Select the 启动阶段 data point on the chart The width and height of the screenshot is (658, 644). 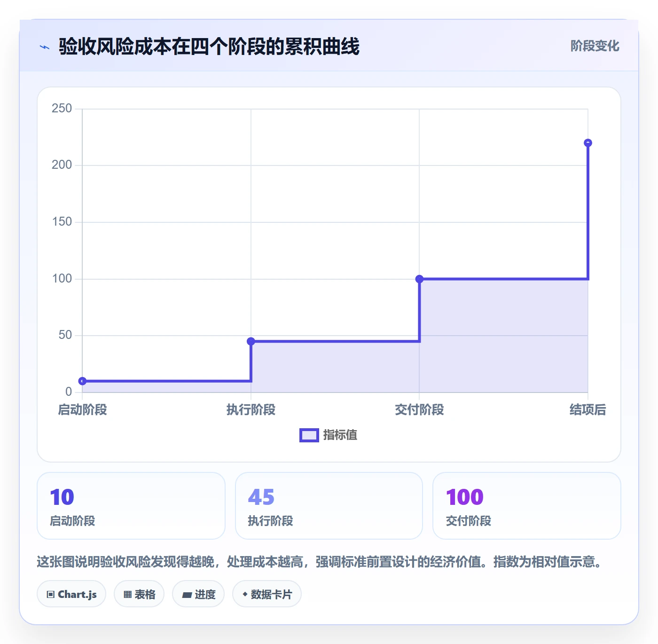(x=82, y=381)
